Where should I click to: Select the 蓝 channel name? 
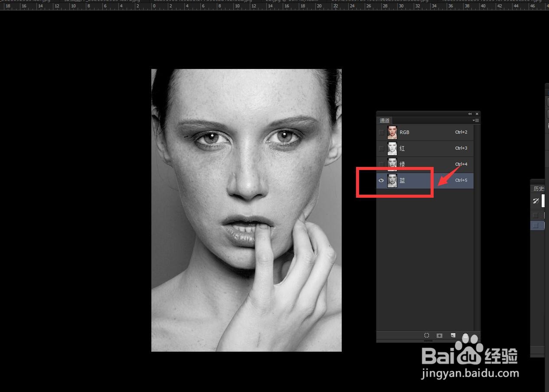pos(402,180)
